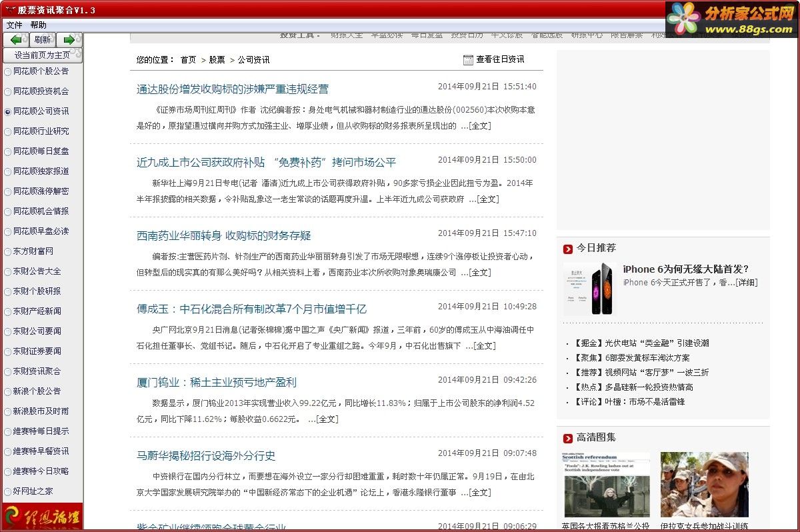Click [详细] beside iPhone 6 summary
Image resolution: width=800 pixels, height=532 pixels.
pyautogui.click(x=746, y=283)
